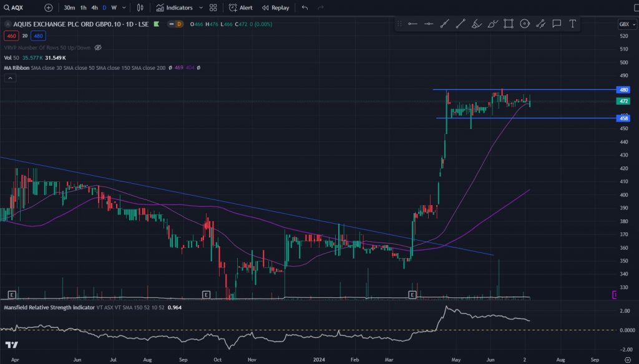The height and width of the screenshot is (364, 639).
Task: Click the add symbol plus icon
Action: point(49,8)
